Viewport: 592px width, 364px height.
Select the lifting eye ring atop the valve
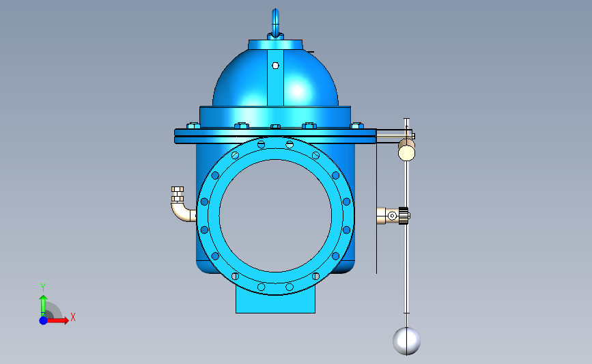(x=276, y=23)
